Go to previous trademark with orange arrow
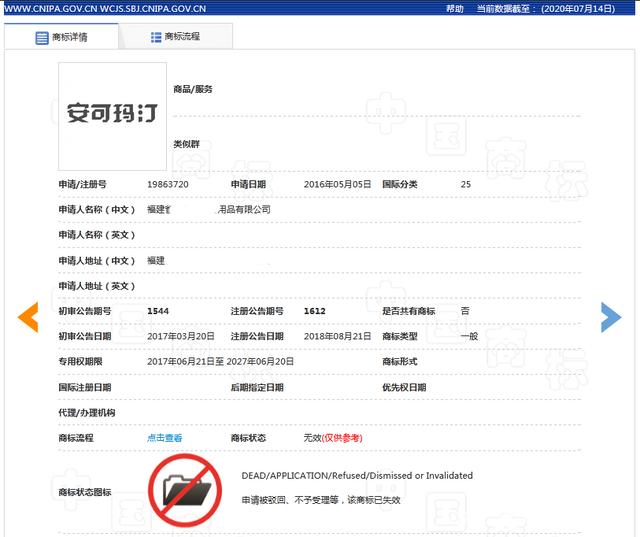 point(28,317)
